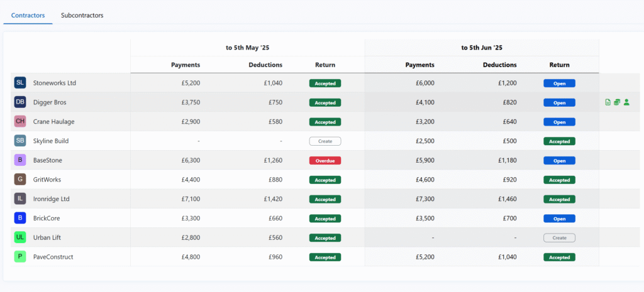Viewport: 644px width, 292px height.
Task: Click the SL avatar for Stoneworks Ltd
Action: click(20, 83)
